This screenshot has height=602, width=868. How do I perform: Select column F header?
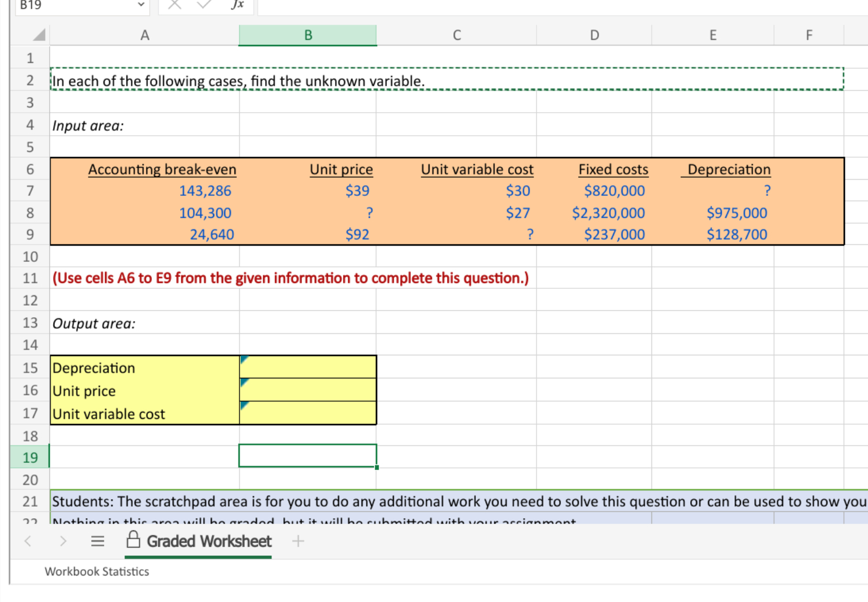coord(809,35)
